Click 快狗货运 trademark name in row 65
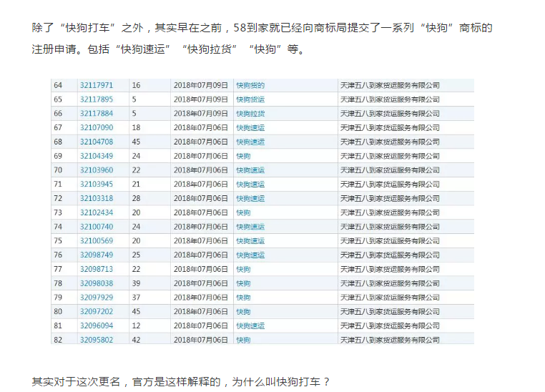This screenshot has width=545, height=392. (250, 99)
